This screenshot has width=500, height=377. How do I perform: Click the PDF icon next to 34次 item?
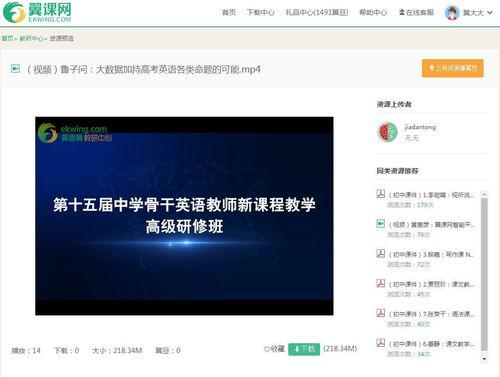pyautogui.click(x=381, y=343)
